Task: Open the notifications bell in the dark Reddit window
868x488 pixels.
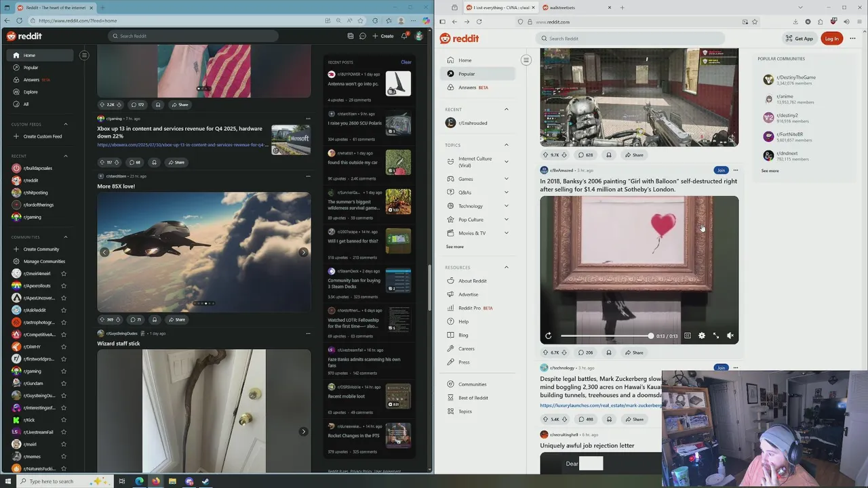Action: point(404,36)
